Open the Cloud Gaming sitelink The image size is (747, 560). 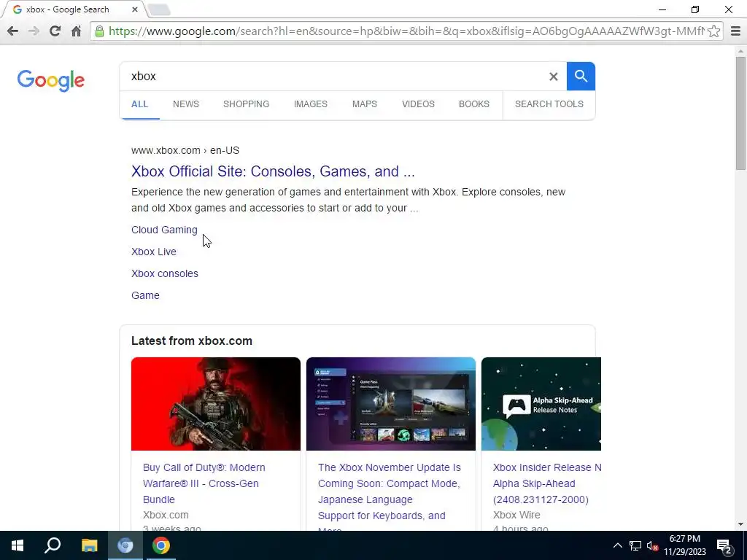pos(164,230)
